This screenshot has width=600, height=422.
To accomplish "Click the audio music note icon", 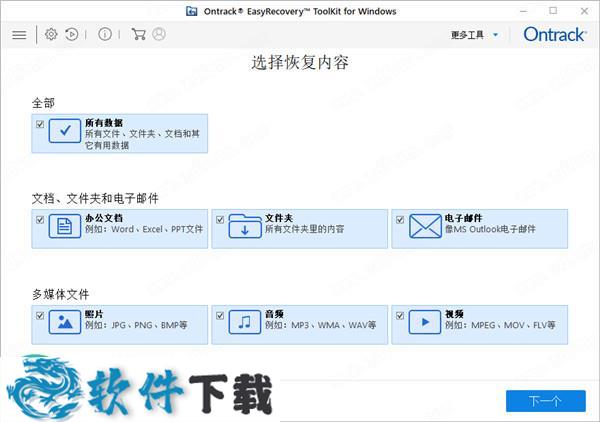I will point(245,322).
